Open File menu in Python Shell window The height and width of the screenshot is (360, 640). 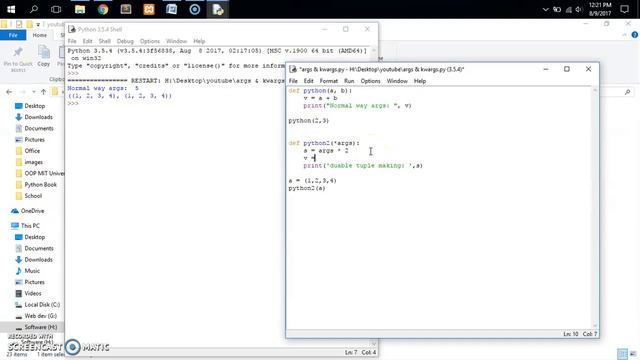(x=72, y=41)
